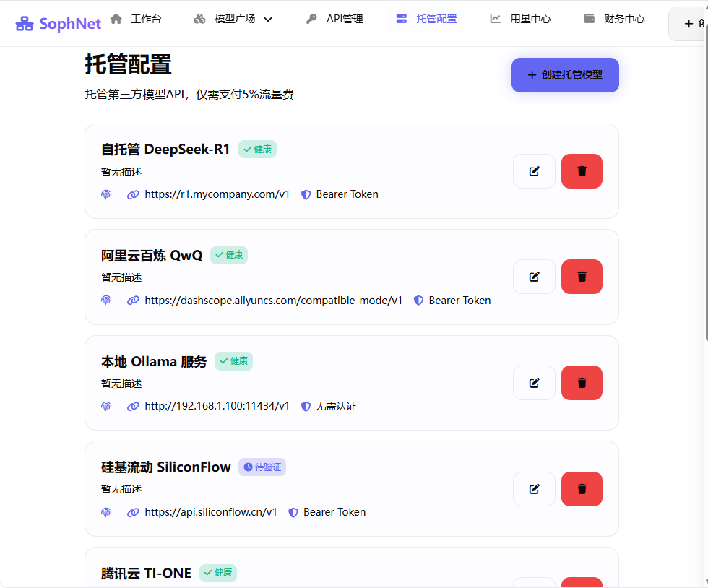The image size is (708, 588).
Task: Click the 创建托管模型 button
Action: click(x=565, y=74)
